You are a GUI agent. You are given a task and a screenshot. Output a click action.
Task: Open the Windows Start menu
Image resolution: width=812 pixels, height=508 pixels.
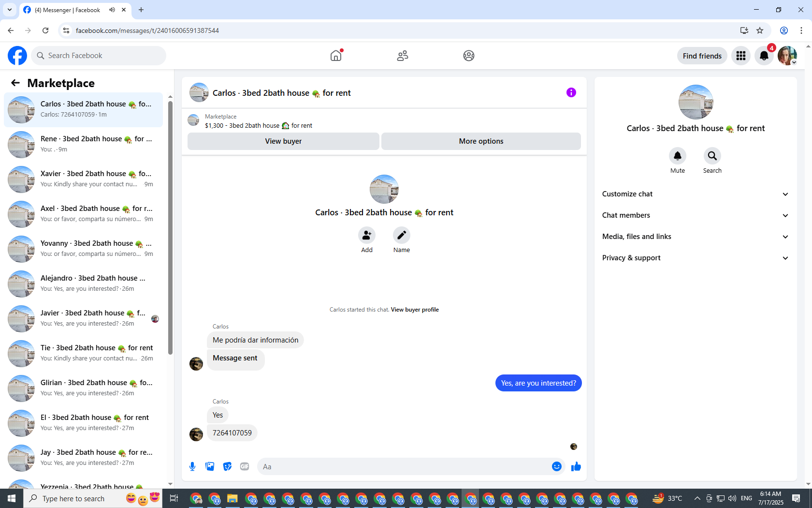click(x=12, y=498)
